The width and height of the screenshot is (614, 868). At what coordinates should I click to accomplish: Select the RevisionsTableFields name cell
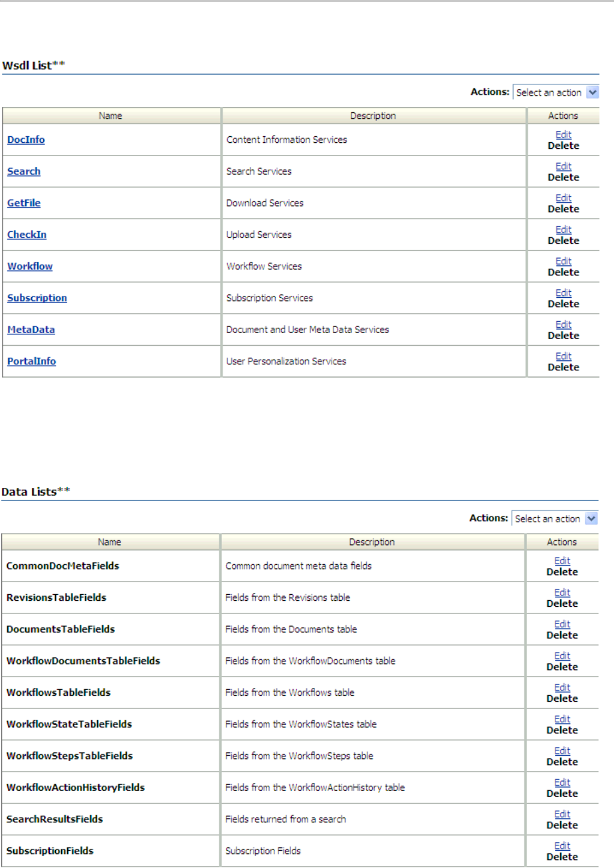(110, 597)
